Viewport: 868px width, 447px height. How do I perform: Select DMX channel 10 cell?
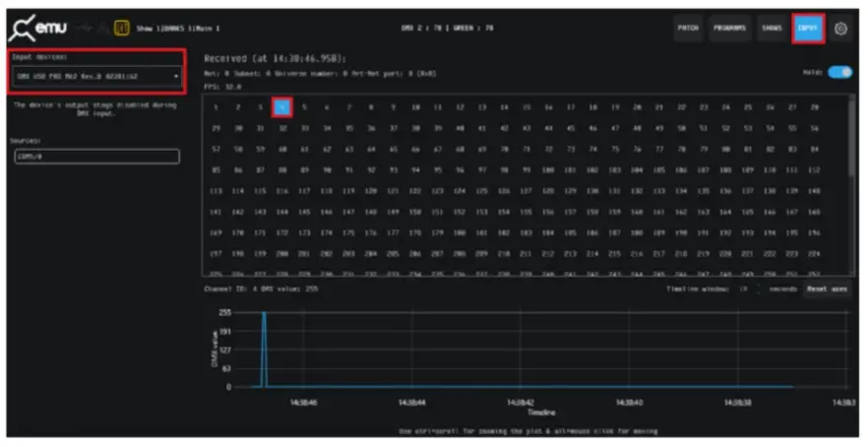(415, 107)
